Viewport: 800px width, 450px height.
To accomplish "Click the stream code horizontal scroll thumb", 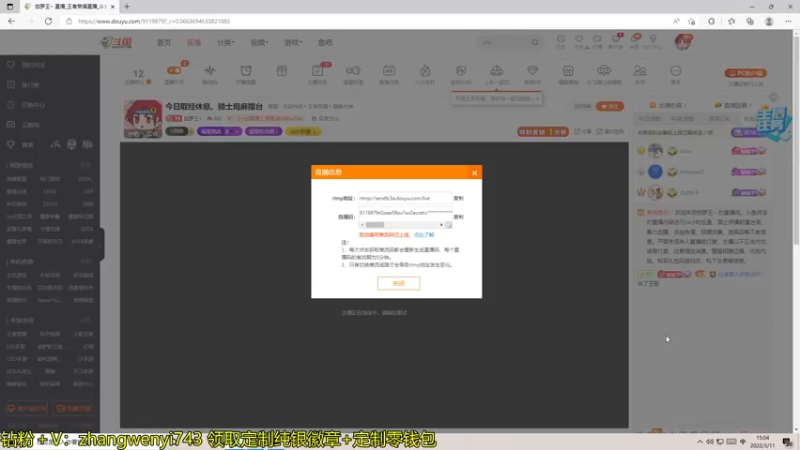I will (374, 225).
